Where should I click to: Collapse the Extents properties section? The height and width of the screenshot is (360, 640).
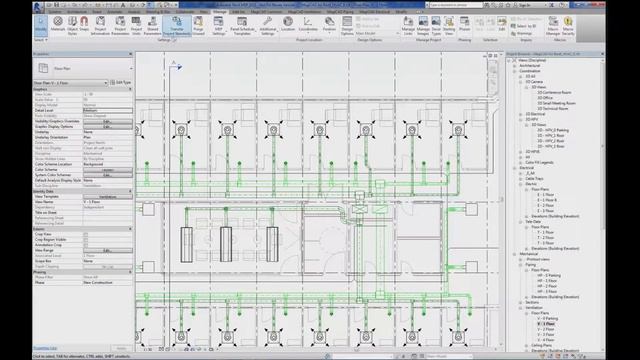pyautogui.click(x=130, y=229)
